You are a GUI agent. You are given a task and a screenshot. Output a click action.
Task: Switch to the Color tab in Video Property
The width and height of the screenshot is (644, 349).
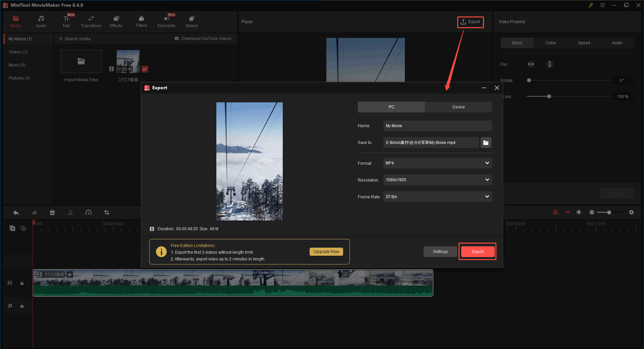pyautogui.click(x=550, y=43)
